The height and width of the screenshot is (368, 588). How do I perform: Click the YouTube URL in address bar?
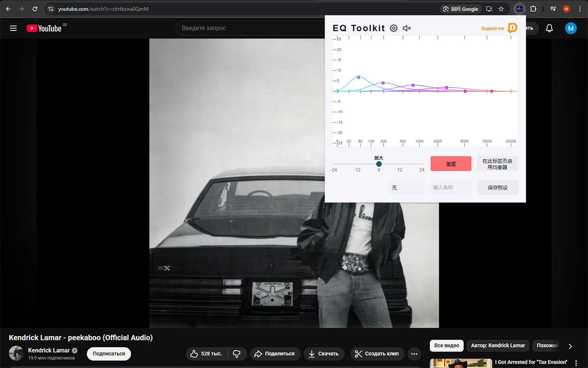coord(103,9)
